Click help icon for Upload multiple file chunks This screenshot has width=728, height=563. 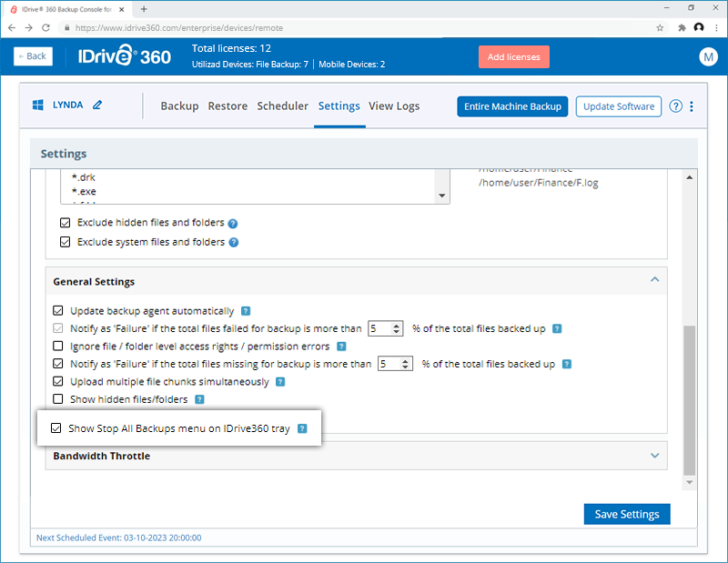pos(280,381)
